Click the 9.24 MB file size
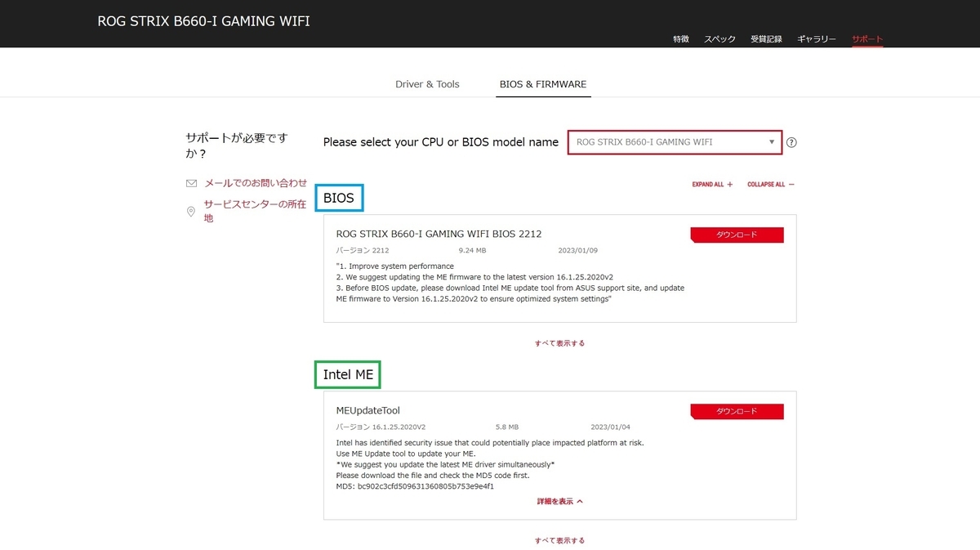 472,250
